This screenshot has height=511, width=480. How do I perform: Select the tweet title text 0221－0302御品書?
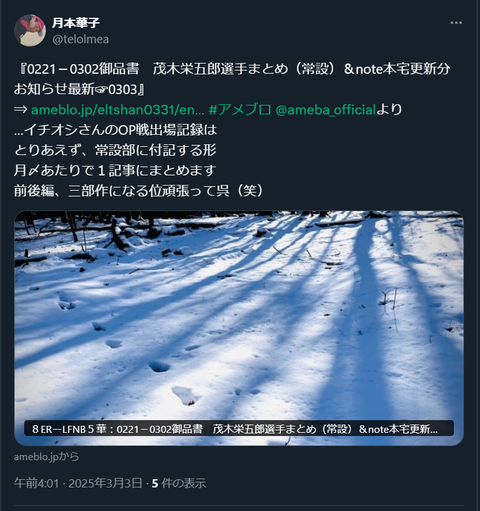tap(83, 69)
